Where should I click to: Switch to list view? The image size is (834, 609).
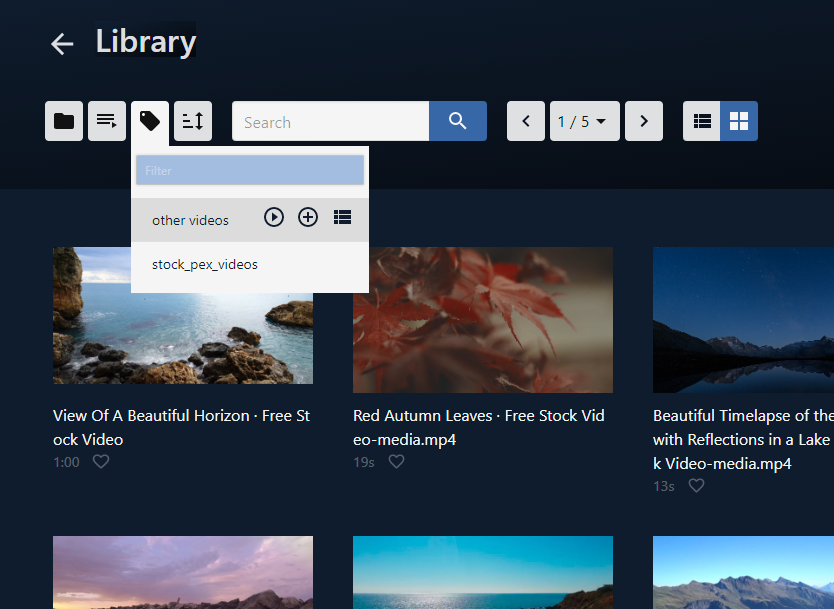[x=702, y=121]
